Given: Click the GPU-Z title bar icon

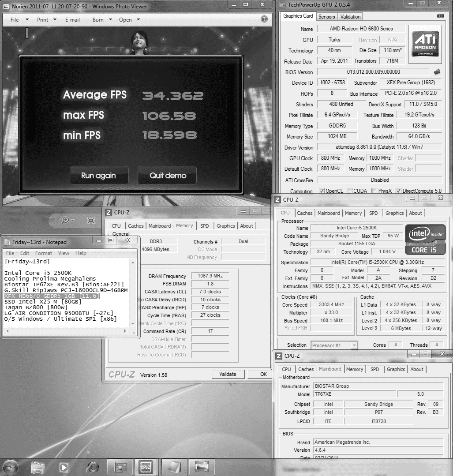Looking at the screenshot, I should pos(282,4).
